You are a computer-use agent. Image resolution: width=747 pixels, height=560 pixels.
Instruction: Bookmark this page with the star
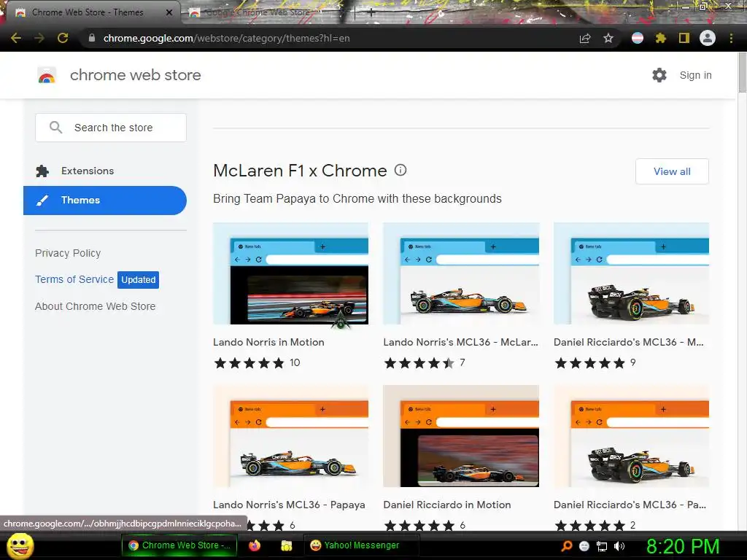click(x=608, y=38)
